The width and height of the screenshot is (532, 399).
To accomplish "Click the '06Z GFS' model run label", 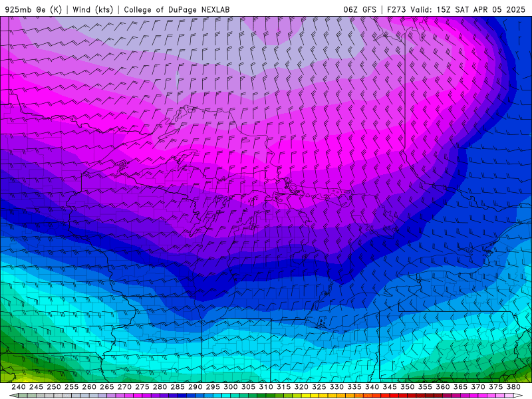I will pos(360,9).
